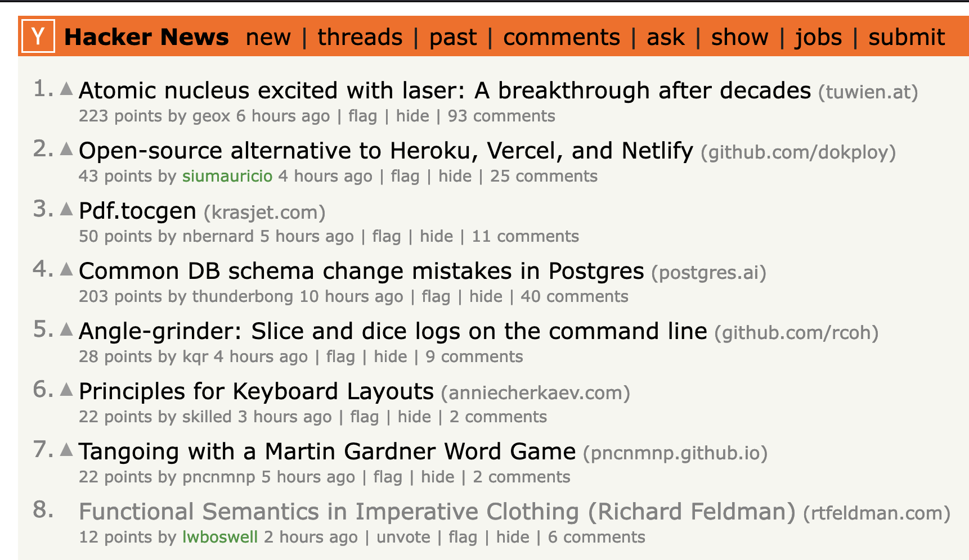This screenshot has width=969, height=560.
Task: Go to the jobs section
Action: (818, 37)
